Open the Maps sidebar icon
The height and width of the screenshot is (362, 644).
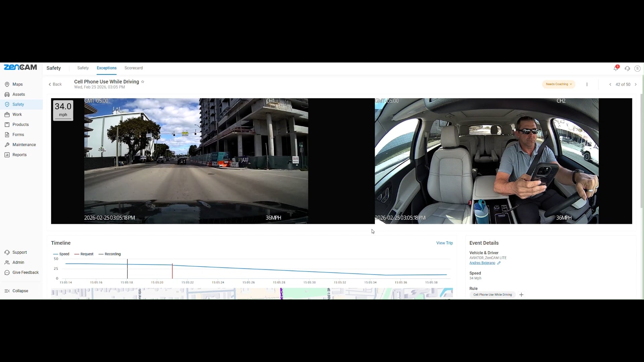pyautogui.click(x=7, y=84)
